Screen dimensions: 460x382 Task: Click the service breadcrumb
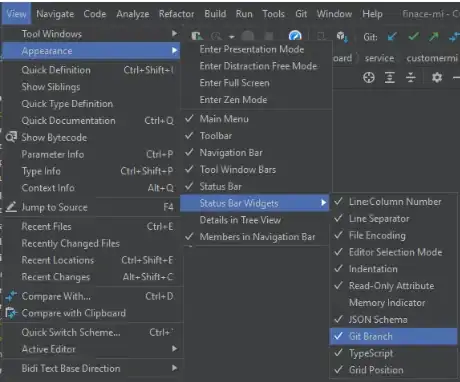point(379,58)
